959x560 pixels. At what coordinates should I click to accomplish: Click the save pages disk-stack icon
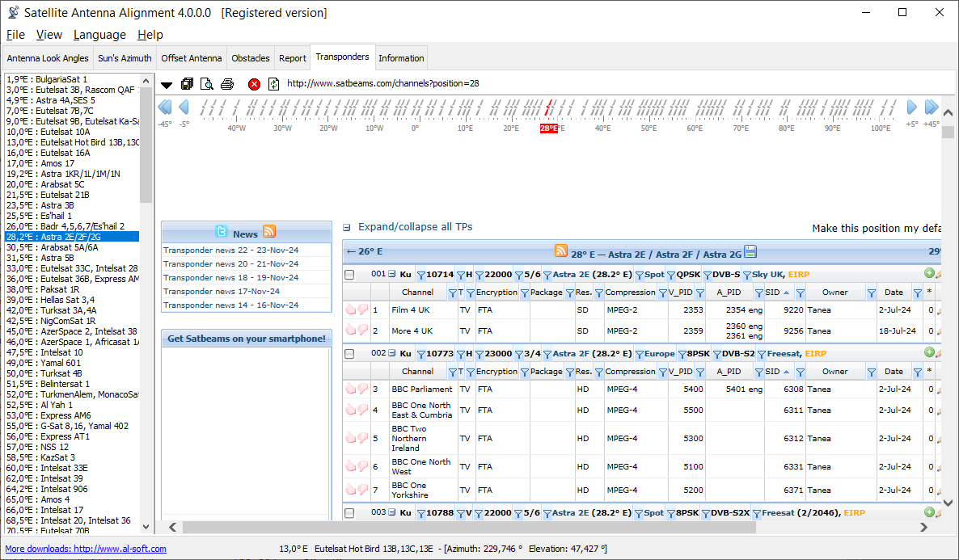coord(188,84)
